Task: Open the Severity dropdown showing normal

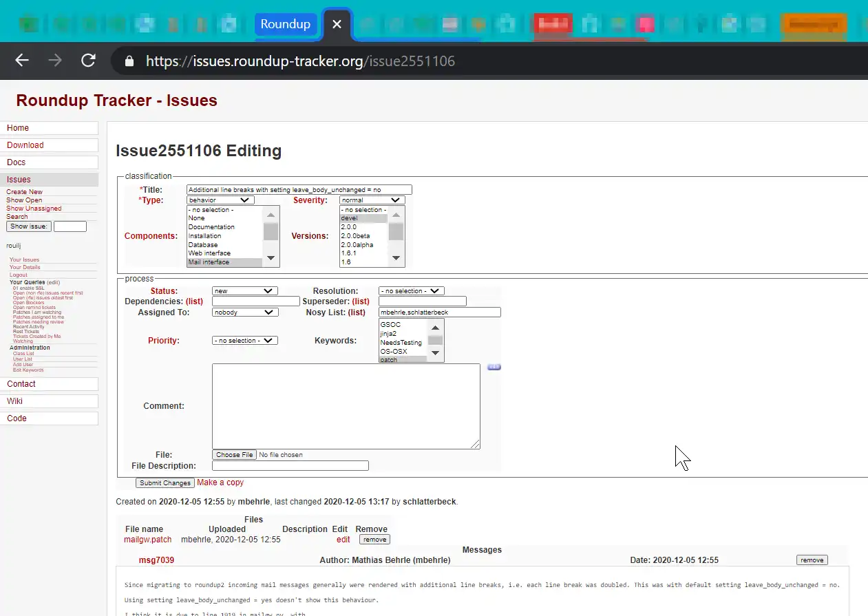Action: pos(372,200)
